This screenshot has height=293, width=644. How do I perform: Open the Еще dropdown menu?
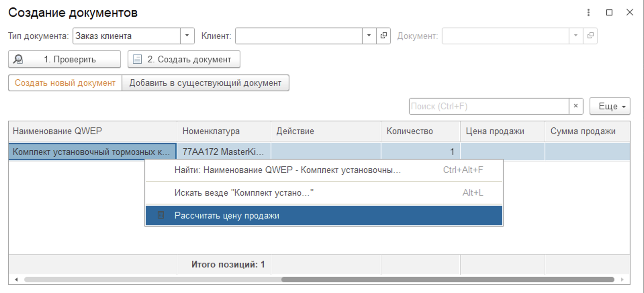pos(610,106)
